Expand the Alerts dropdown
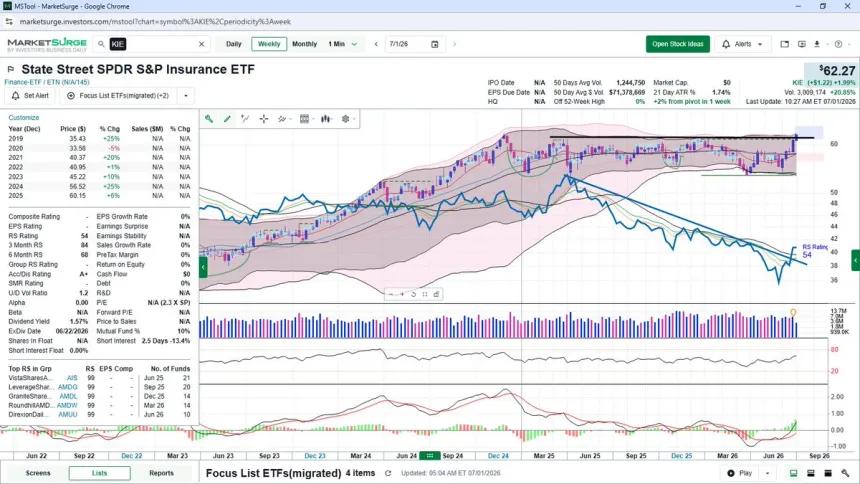The width and height of the screenshot is (860, 484). click(760, 44)
